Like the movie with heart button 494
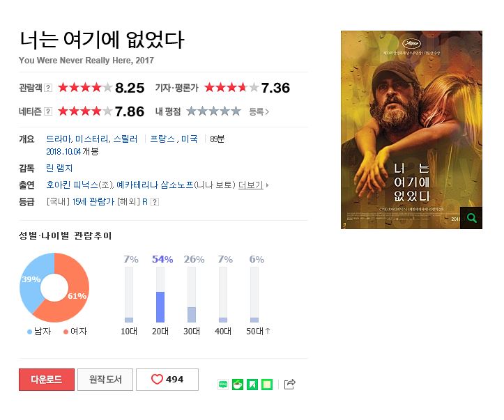 (x=167, y=380)
